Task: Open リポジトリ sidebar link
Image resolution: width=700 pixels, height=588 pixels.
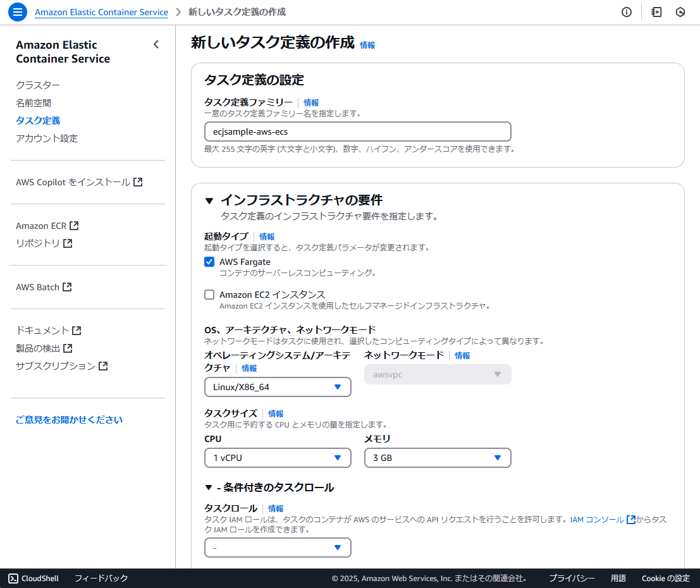Action: (x=38, y=243)
